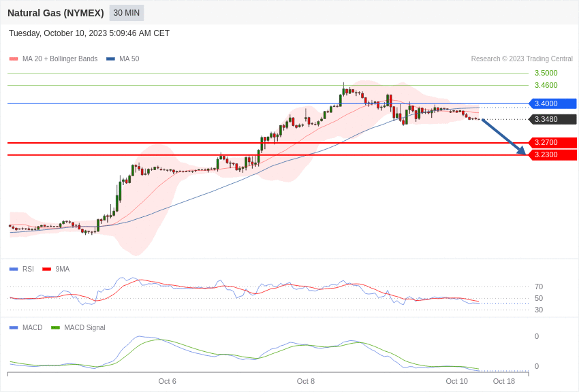Click the 3.4600 resistance level label
The height and width of the screenshot is (392, 579).
click(x=546, y=85)
